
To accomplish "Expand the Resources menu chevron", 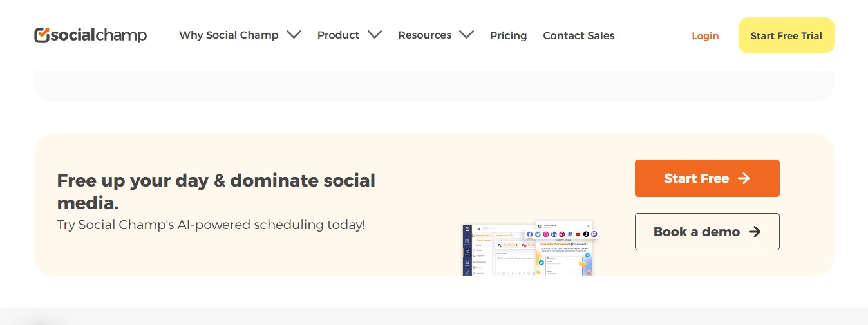I will (x=466, y=35).
